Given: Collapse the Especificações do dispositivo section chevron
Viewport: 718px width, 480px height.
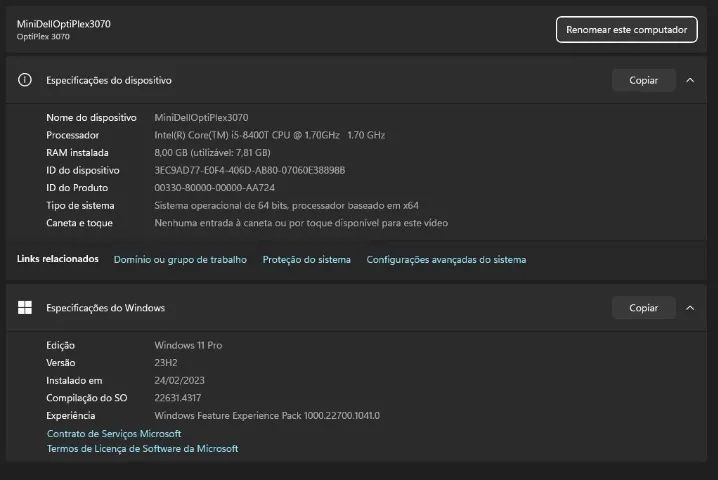Looking at the screenshot, I should point(690,80).
